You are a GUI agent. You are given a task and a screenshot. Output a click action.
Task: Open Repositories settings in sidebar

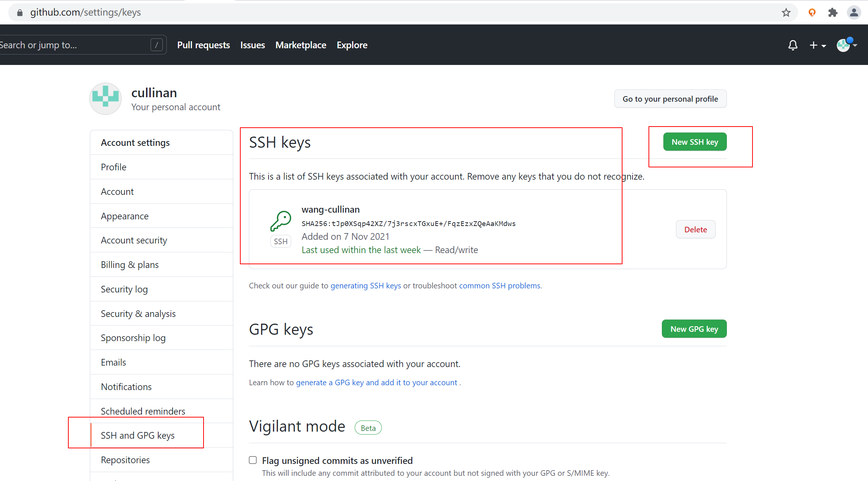[x=162, y=460]
